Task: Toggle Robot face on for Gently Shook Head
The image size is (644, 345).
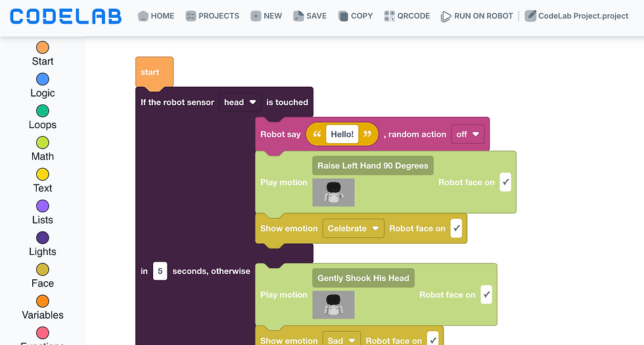Action: click(486, 294)
